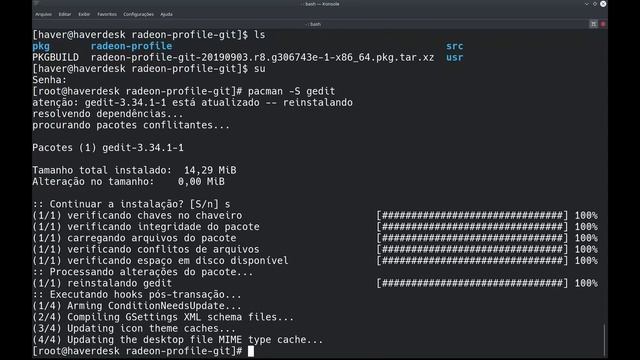
Task: Click the 'usr' directory name
Action: tap(455, 58)
